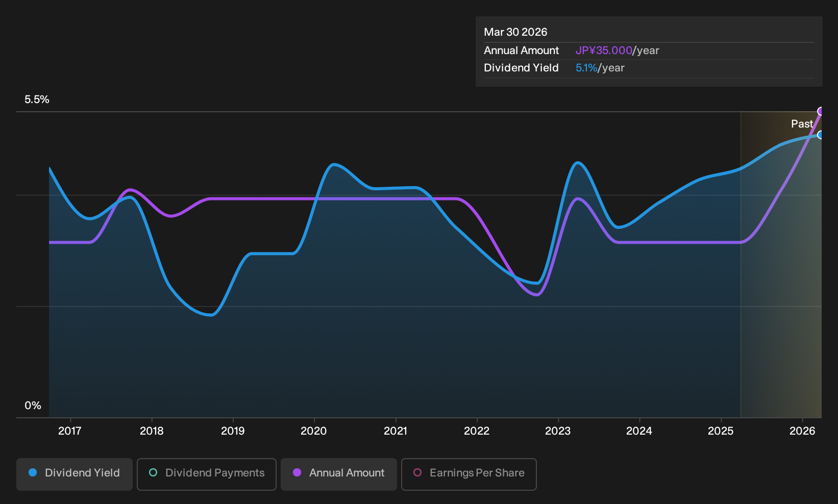Click the purple Annual Amount legend dot

pyautogui.click(x=297, y=473)
